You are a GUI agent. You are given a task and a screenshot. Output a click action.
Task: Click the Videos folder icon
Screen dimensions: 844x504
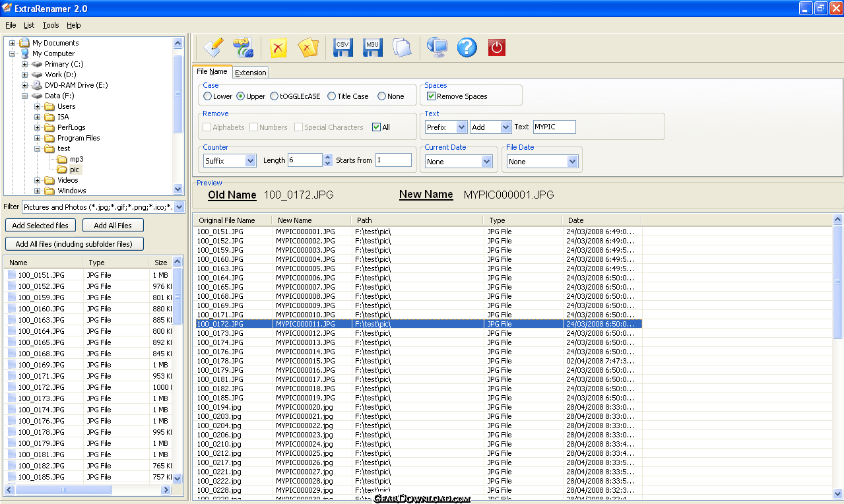point(49,180)
